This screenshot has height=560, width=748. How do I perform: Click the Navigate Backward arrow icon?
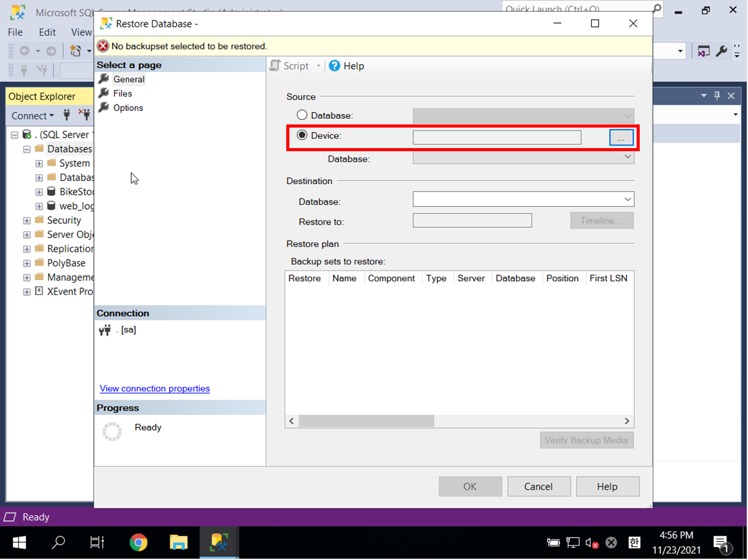pyautogui.click(x=24, y=51)
